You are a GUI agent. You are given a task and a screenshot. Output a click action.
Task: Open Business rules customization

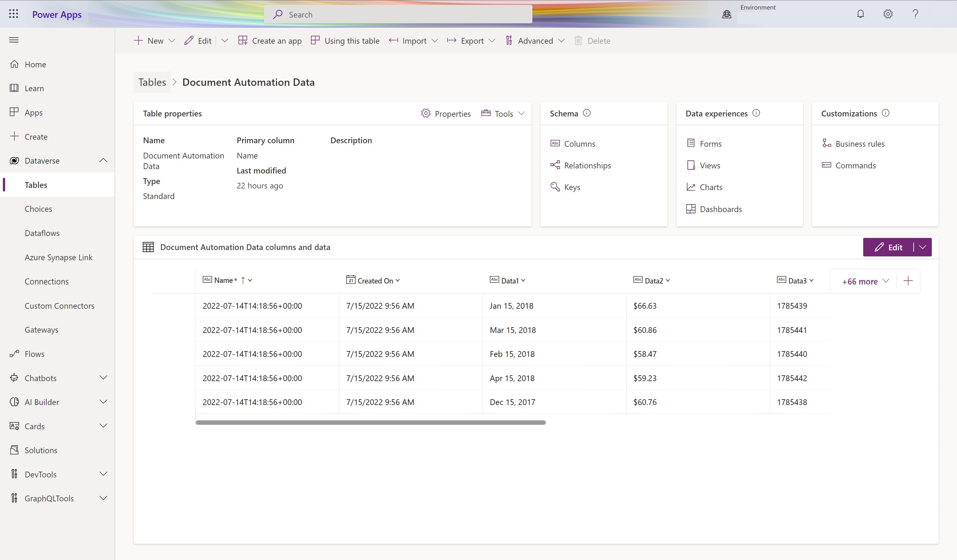[x=853, y=144]
